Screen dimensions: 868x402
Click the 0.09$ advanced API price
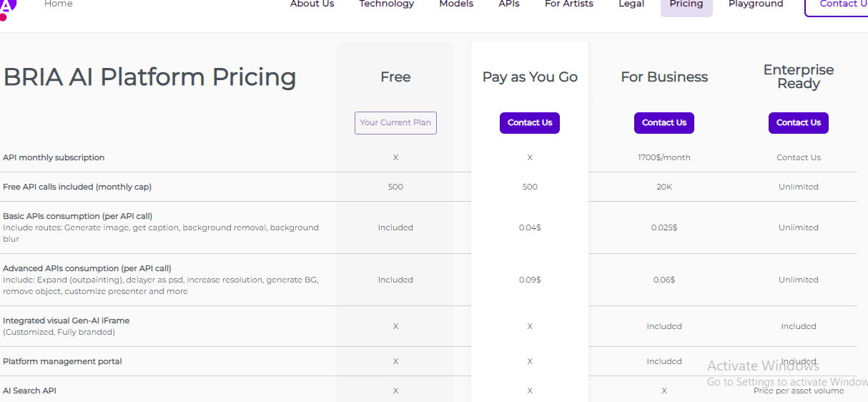click(530, 280)
